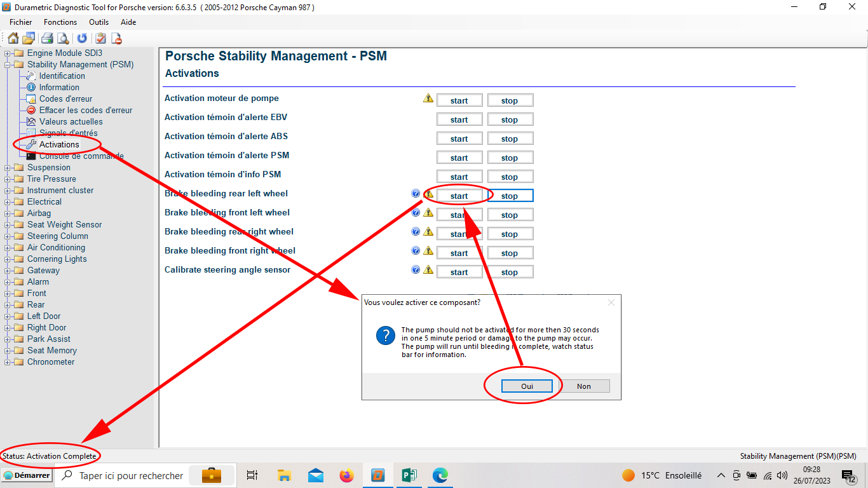Screen dimensions: 868x488
Task: Expand the Airbag tree node
Action: click(x=8, y=213)
